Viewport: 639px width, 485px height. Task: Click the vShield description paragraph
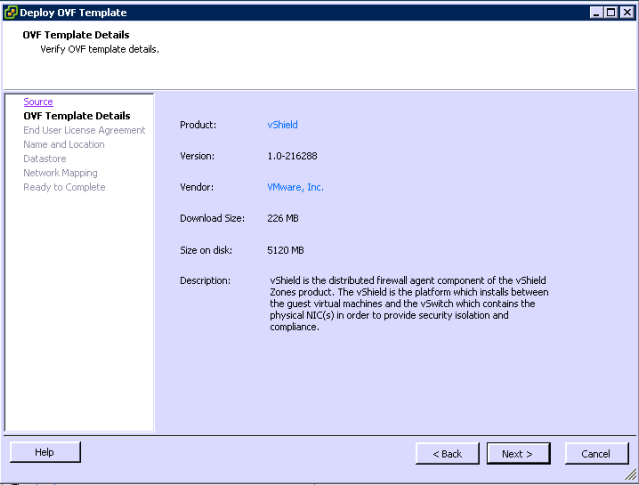[x=409, y=303]
